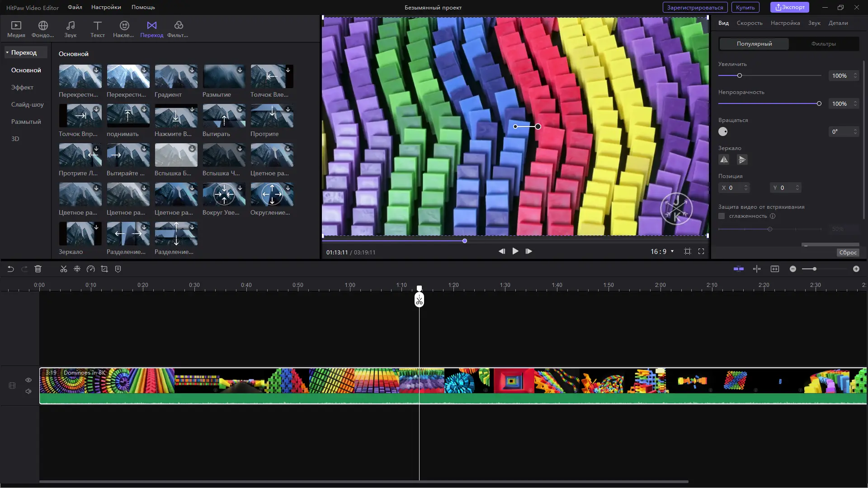Viewport: 868px width, 488px height.
Task: Click the undo arrow icon
Action: (10, 269)
